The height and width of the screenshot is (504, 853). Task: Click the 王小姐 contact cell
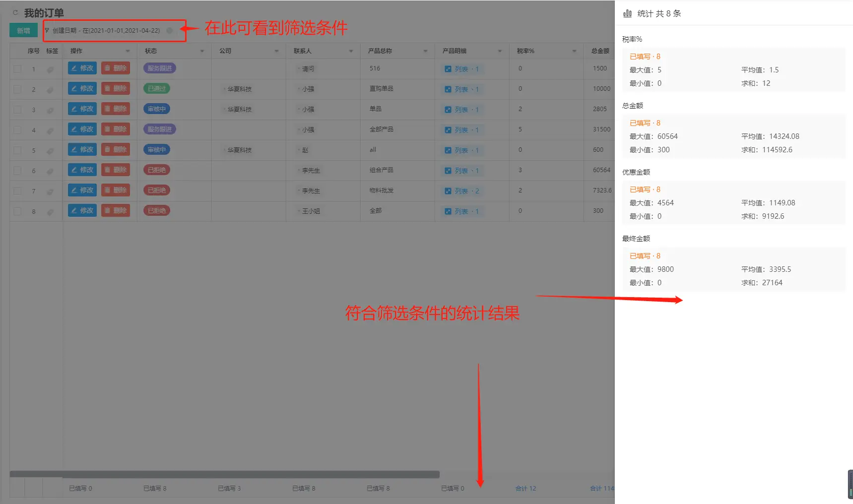coord(311,211)
